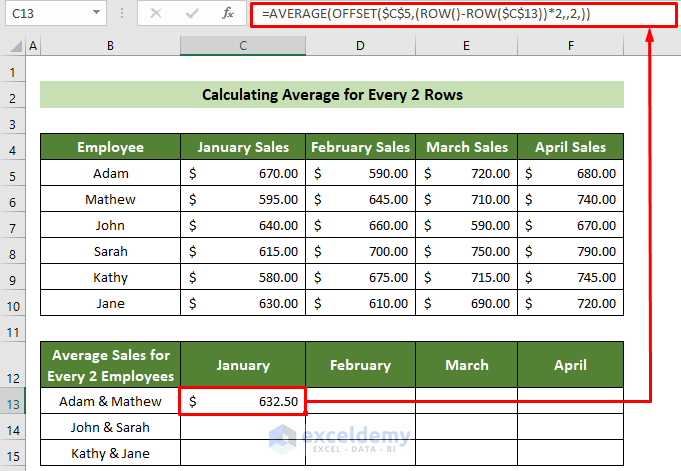Viewport: 681px width, 471px height.
Task: Click Adam's March sales 720.00
Action: pyautogui.click(x=466, y=173)
